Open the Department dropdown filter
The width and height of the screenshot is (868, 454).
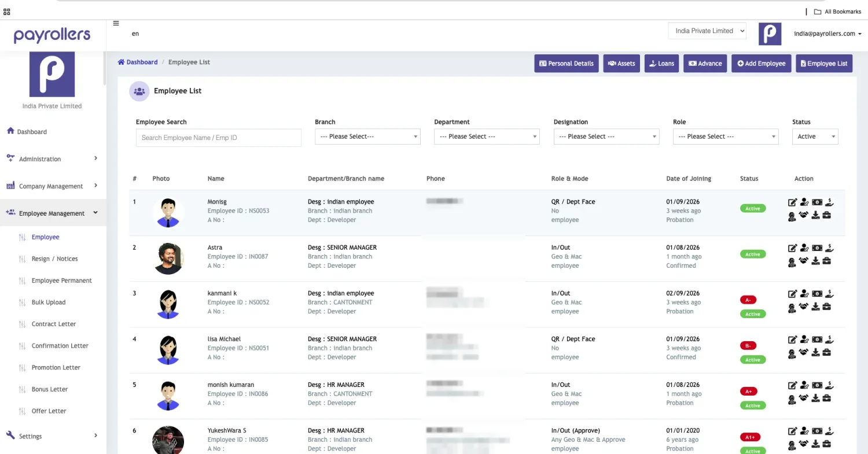(x=487, y=136)
